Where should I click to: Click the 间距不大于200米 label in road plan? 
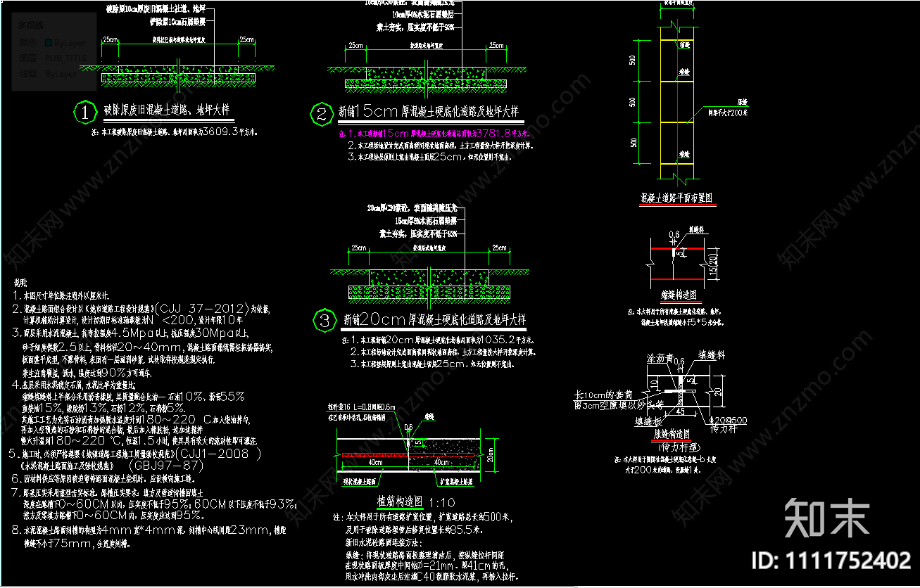[x=729, y=112]
